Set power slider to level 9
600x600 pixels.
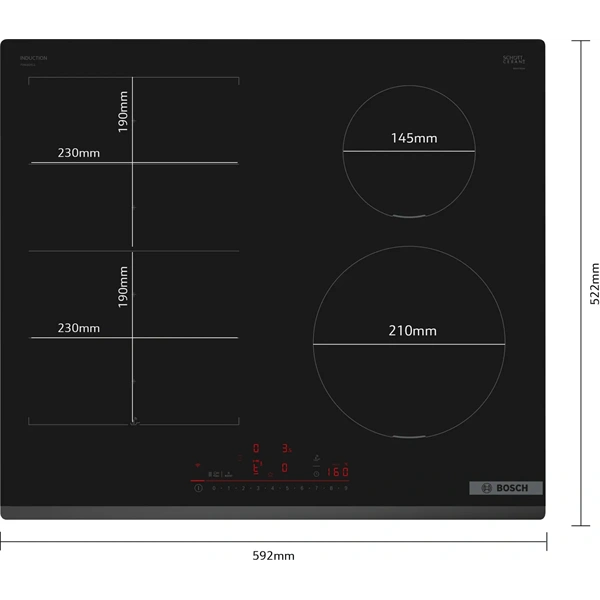click(x=345, y=489)
